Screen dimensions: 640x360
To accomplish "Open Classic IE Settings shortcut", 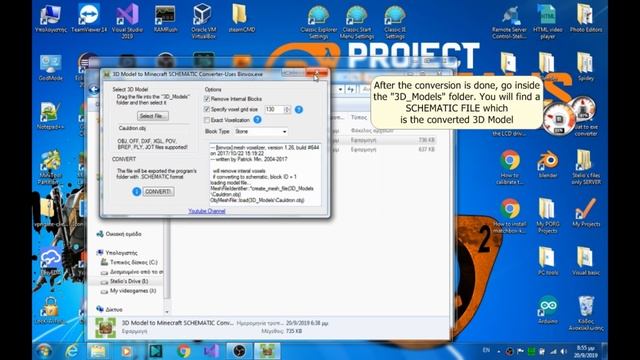I will click(395, 21).
